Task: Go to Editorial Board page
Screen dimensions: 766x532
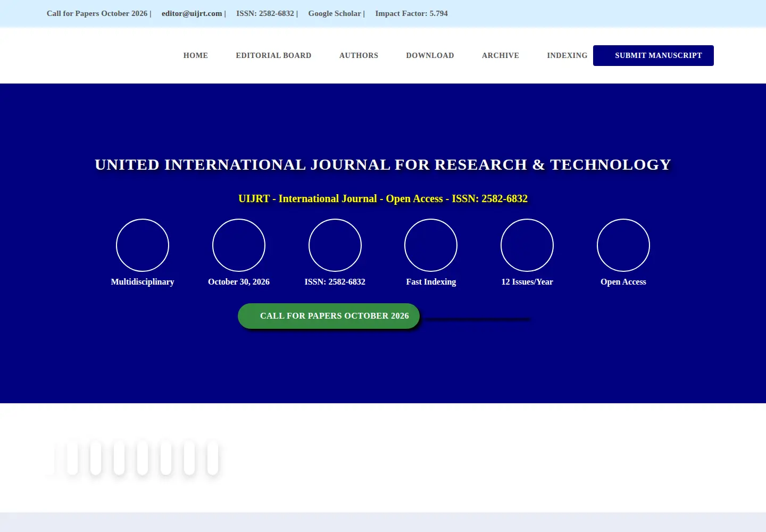Action: pos(273,55)
